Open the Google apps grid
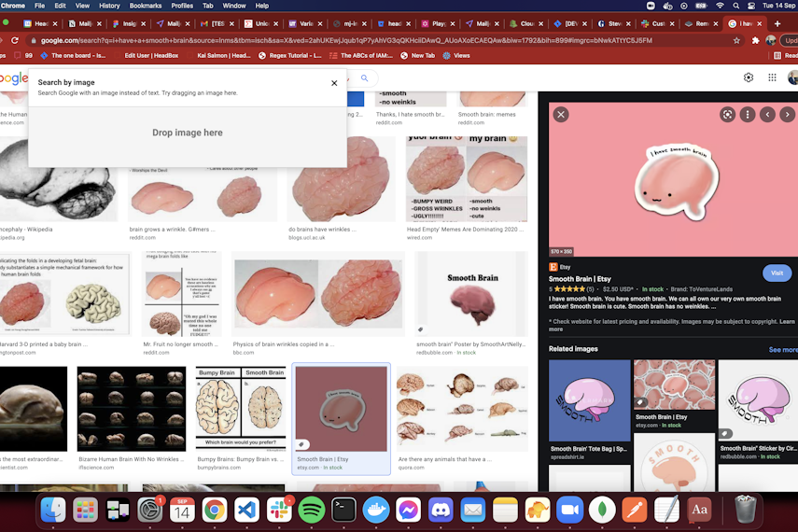 click(x=772, y=77)
